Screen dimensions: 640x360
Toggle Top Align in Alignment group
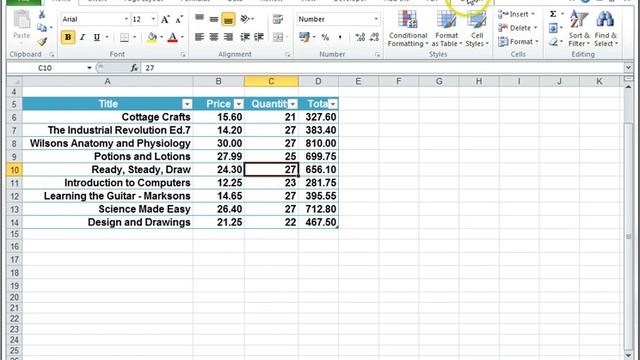[x=199, y=18]
